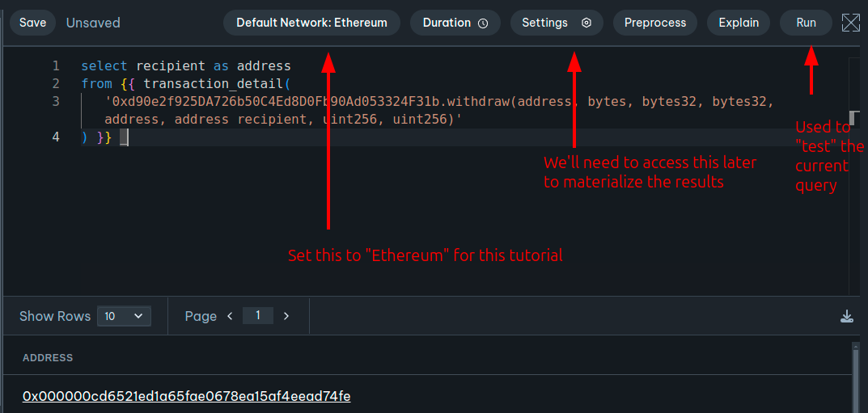
Task: Open the 0x000000cd6521... address link
Action: coord(186,396)
